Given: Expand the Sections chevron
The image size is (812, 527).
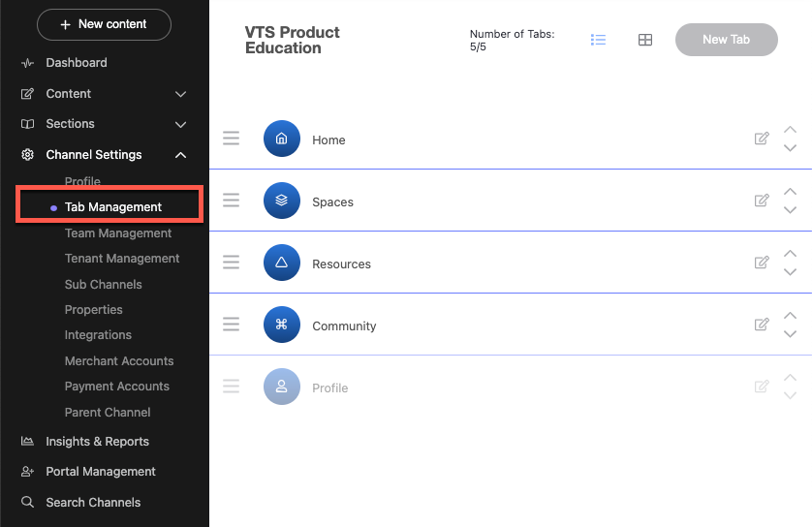Looking at the screenshot, I should click(x=181, y=124).
